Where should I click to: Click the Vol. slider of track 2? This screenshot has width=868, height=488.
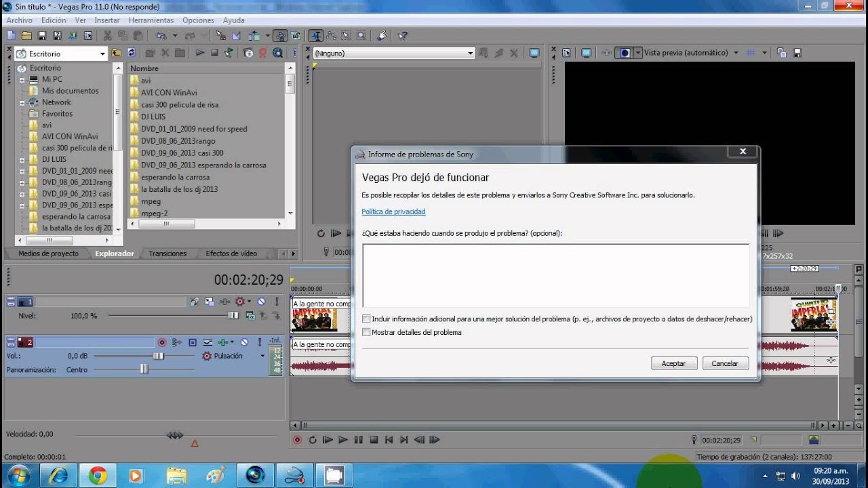tap(158, 356)
